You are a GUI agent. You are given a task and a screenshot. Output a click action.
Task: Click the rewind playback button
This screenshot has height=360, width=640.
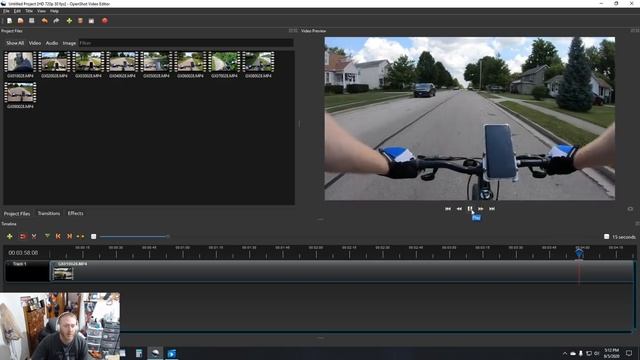459,209
